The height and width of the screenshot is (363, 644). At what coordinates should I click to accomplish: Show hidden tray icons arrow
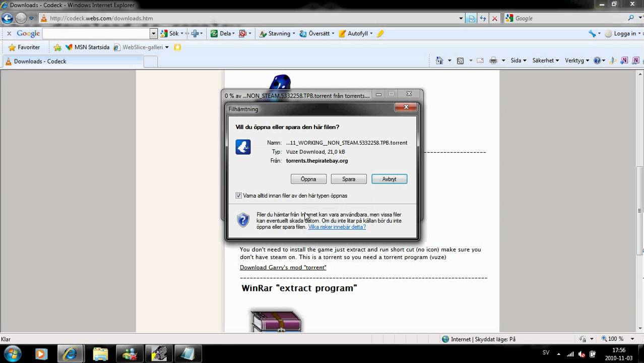[558, 353]
